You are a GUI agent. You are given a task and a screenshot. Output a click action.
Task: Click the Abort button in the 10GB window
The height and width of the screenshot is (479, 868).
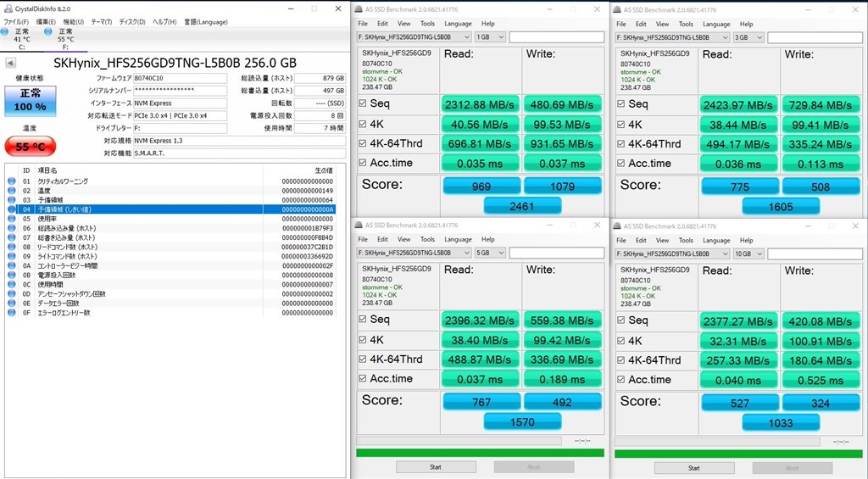pos(793,468)
